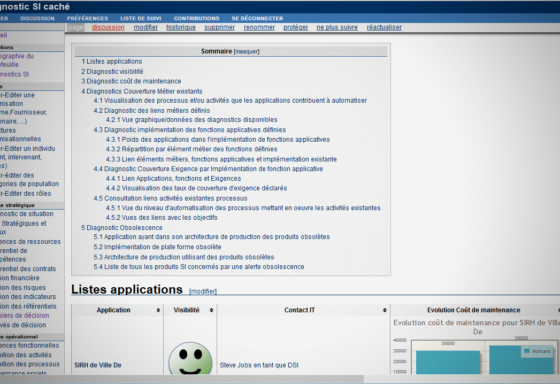Open sidebar link Définition des activités
Image resolution: width=560 pixels, height=384 pixels.
[x=26, y=355]
